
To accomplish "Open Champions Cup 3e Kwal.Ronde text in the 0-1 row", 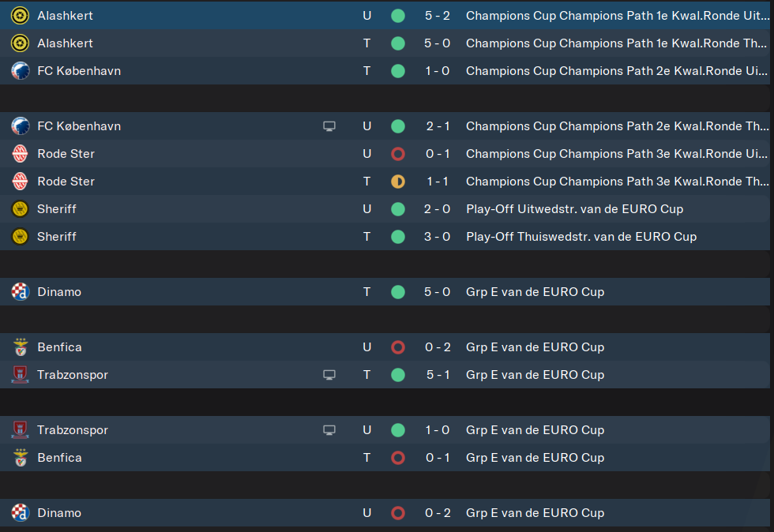I will 617,154.
